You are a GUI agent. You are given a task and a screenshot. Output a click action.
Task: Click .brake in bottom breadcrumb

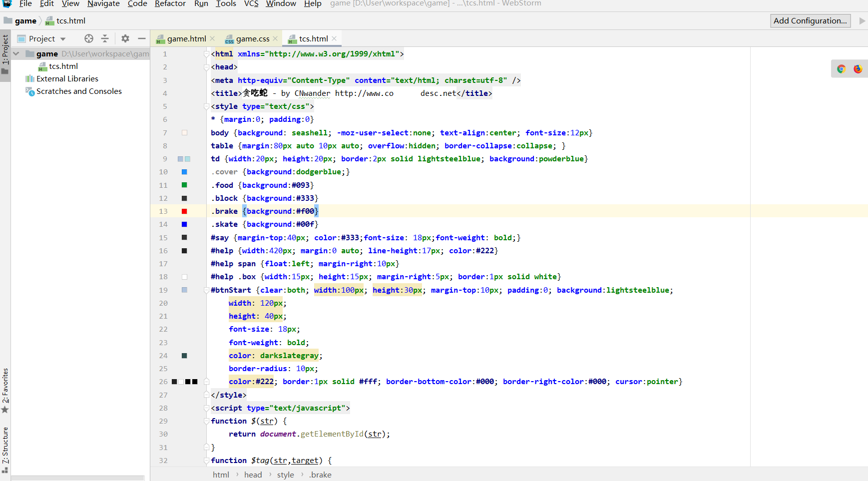(x=320, y=475)
